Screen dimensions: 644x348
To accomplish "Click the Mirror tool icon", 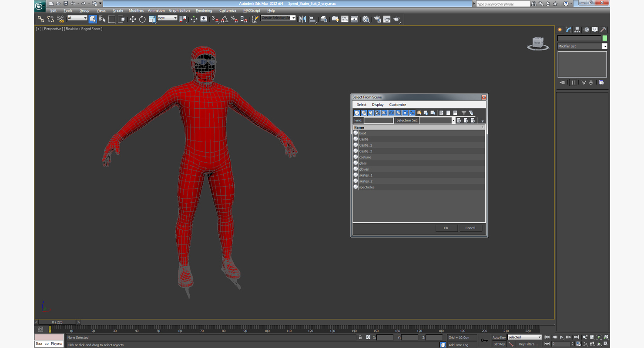I will coord(303,19).
